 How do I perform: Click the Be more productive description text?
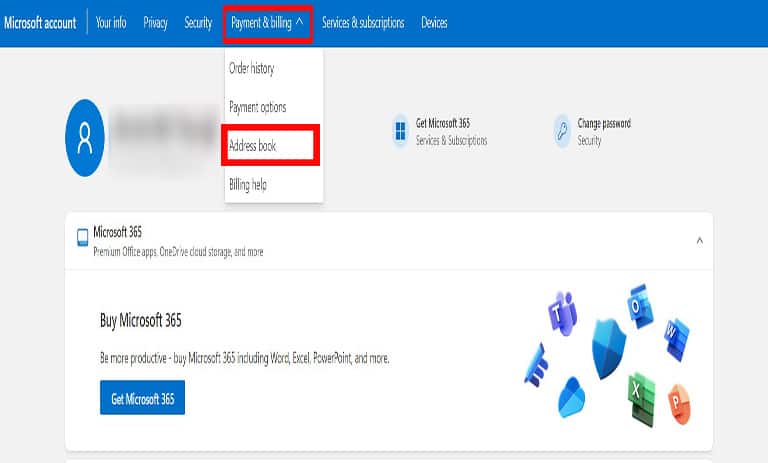coord(244,359)
